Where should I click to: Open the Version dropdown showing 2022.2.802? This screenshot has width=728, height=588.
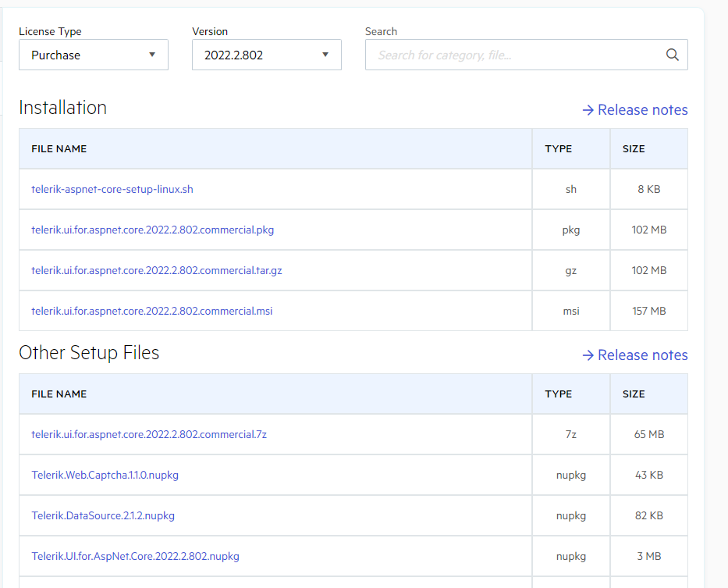pyautogui.click(x=267, y=55)
